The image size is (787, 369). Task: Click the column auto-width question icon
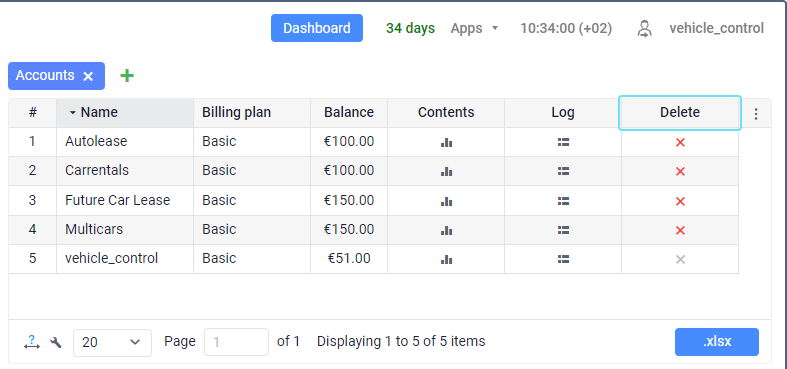(x=32, y=342)
